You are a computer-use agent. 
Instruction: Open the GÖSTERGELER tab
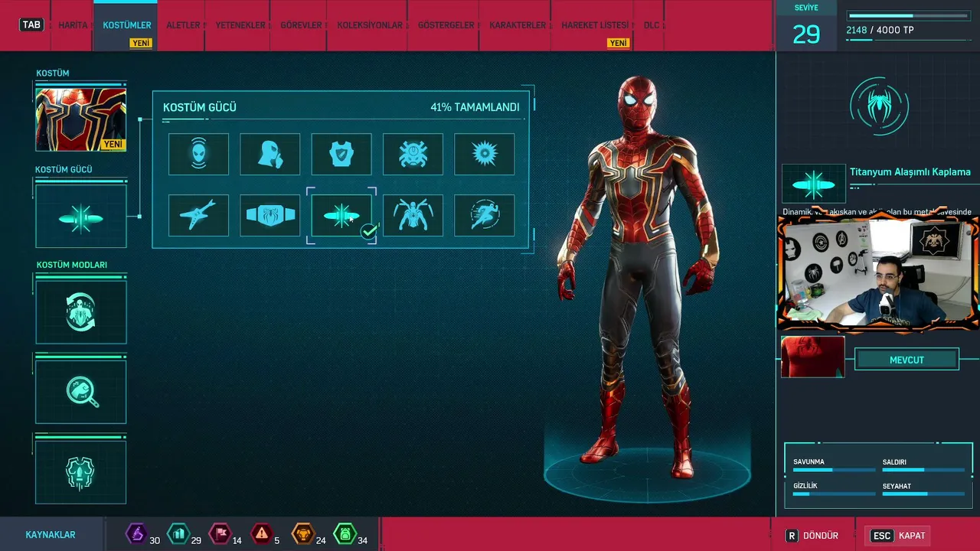(x=446, y=25)
